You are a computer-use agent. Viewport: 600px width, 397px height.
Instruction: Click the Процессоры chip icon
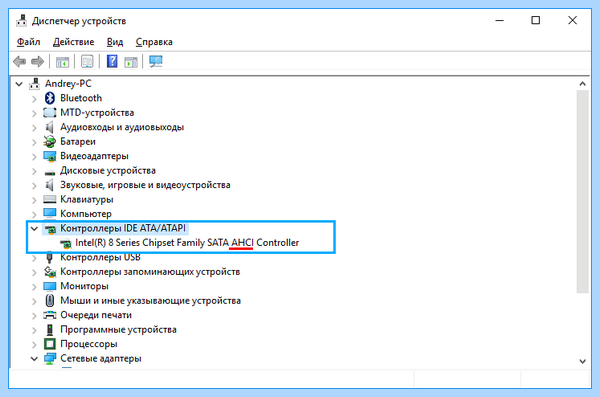[50, 344]
